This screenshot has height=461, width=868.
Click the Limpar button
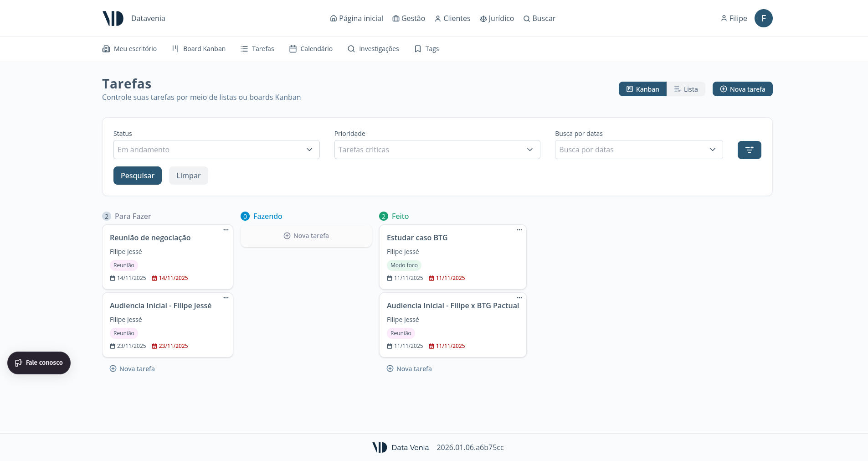(188, 176)
